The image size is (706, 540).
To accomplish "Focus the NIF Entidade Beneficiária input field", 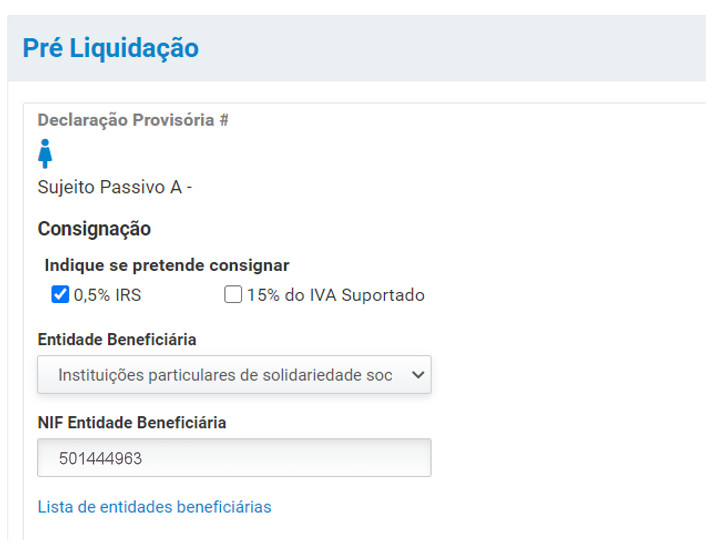I will pyautogui.click(x=234, y=458).
